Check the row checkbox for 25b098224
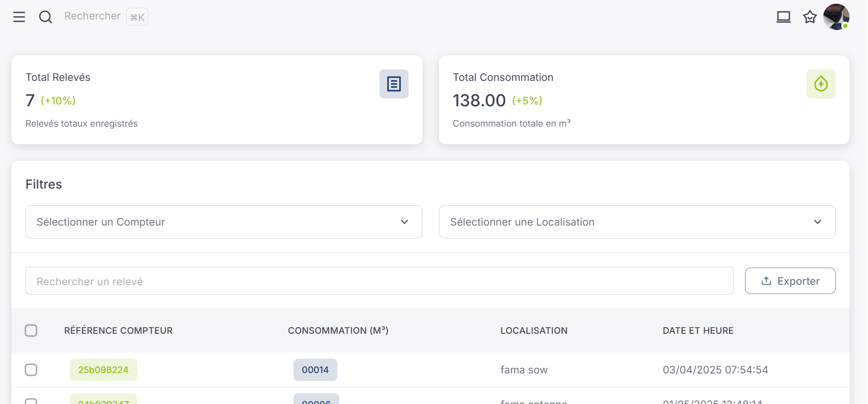 point(31,370)
